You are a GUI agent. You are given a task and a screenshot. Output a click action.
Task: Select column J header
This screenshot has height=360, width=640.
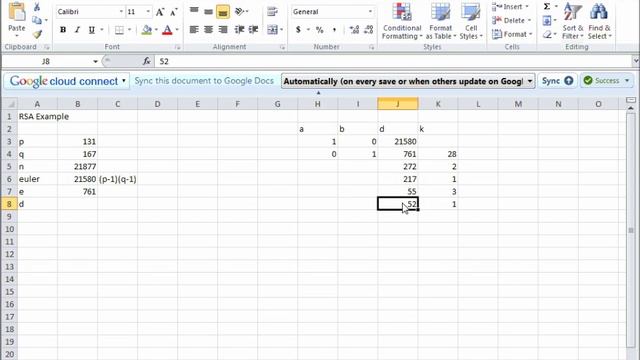(398, 104)
